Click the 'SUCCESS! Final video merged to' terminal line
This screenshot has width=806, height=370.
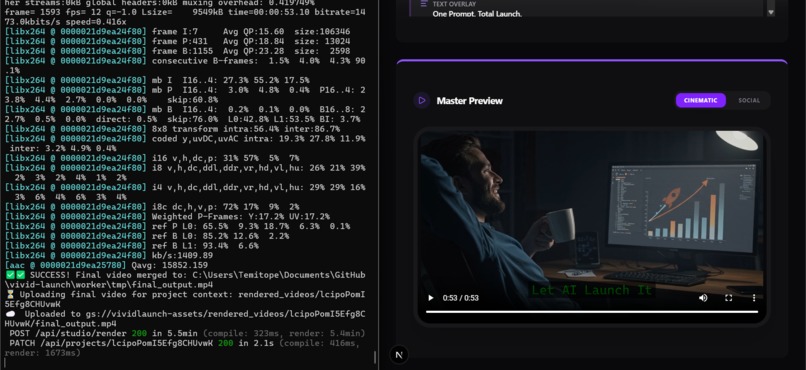[x=185, y=280]
